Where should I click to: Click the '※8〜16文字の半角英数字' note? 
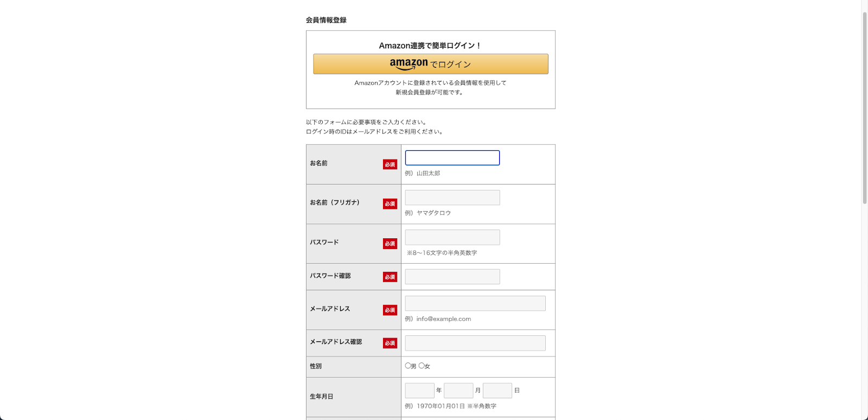pos(442,253)
